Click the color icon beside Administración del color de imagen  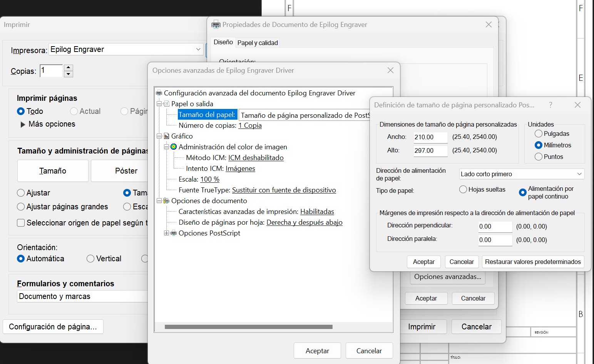point(174,147)
